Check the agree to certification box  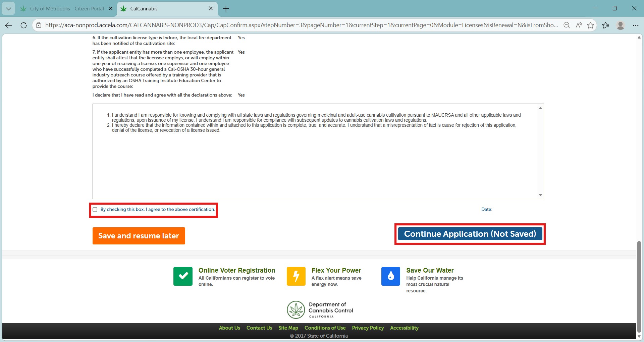(x=95, y=210)
